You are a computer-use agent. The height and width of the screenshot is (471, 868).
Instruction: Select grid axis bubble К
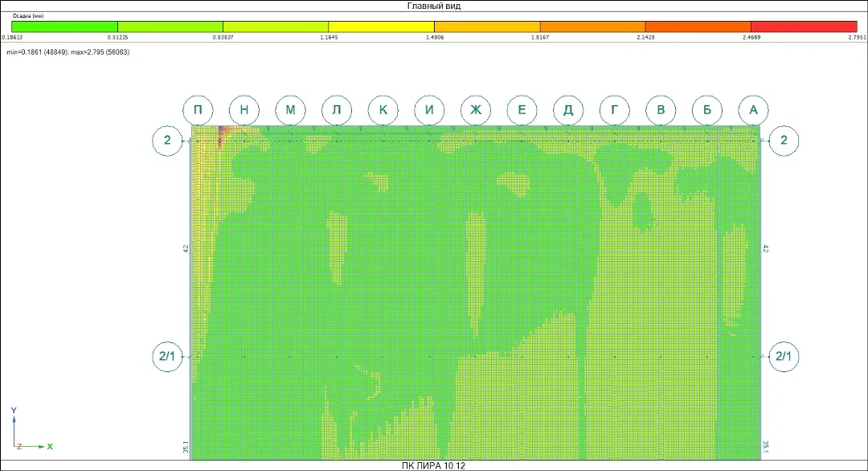(x=383, y=109)
